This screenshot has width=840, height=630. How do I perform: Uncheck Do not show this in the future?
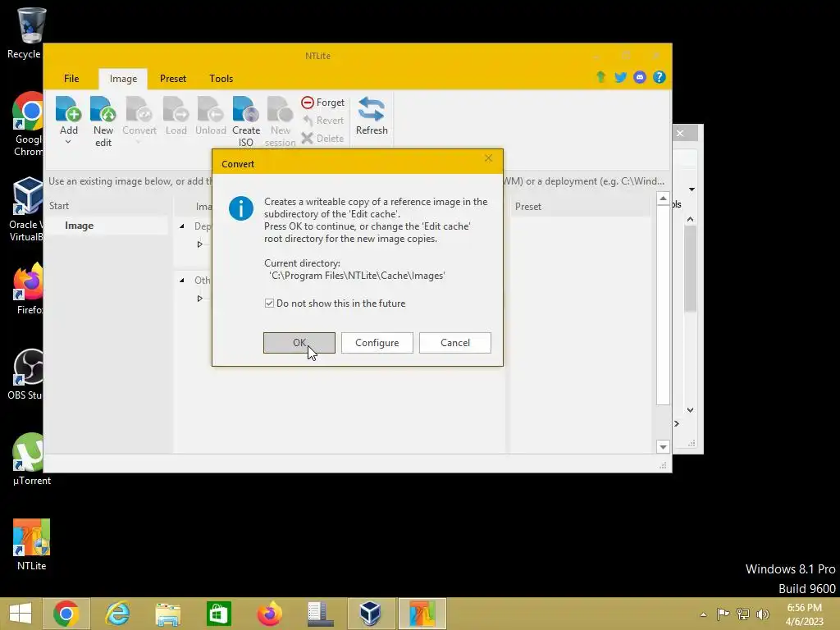pos(269,304)
